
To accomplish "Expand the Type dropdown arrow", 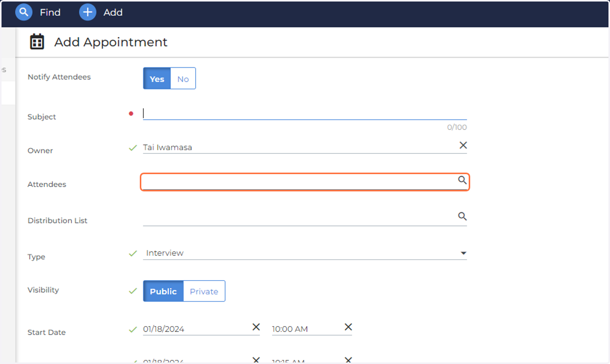I will (463, 253).
